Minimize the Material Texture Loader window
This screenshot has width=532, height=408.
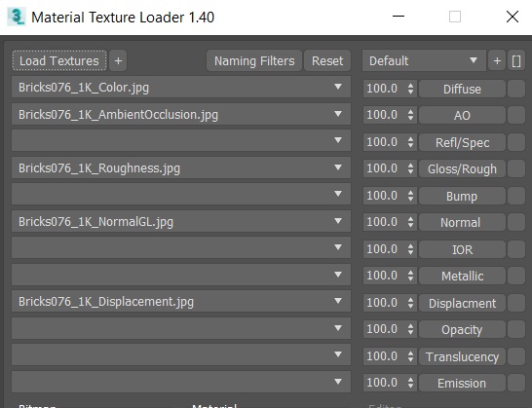point(399,17)
